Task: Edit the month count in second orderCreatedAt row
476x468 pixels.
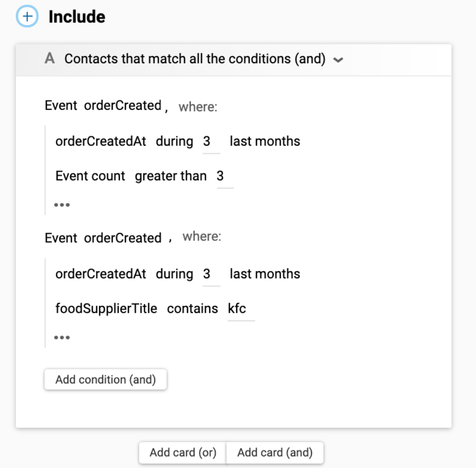Action: [x=211, y=274]
